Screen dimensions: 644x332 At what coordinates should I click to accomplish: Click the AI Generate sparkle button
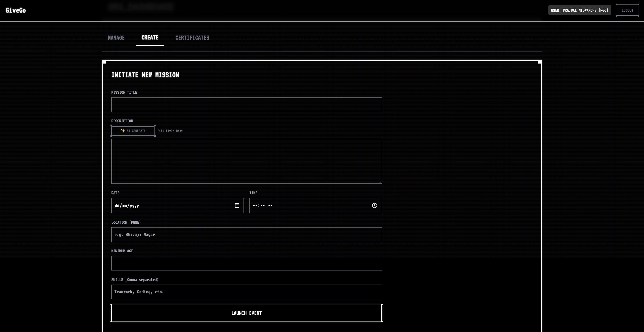(x=133, y=131)
